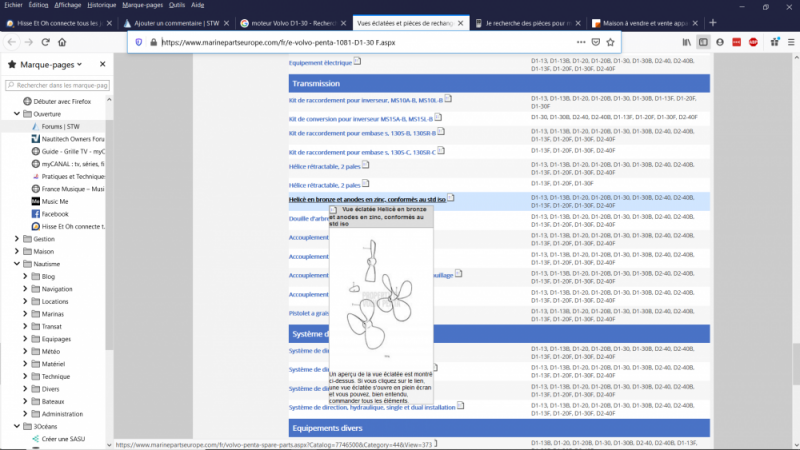This screenshot has height=450, width=800.
Task: Open document icon beside Système de direction hydraulique
Action: point(461,406)
